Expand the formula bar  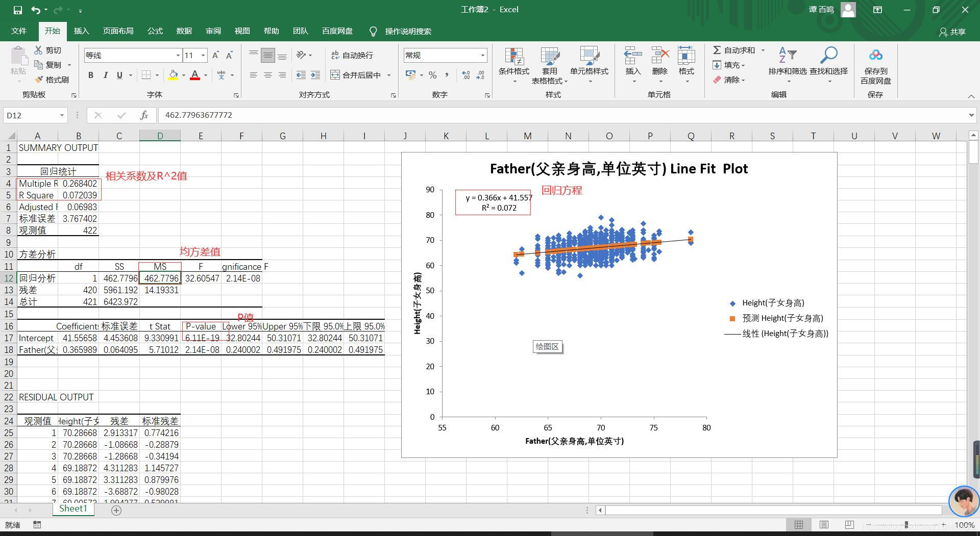click(x=971, y=115)
